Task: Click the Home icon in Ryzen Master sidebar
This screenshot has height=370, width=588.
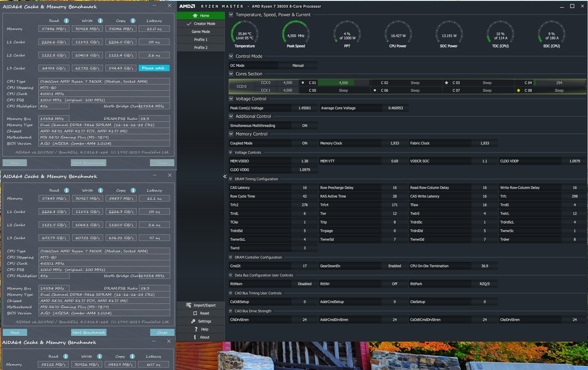Action: pos(195,16)
